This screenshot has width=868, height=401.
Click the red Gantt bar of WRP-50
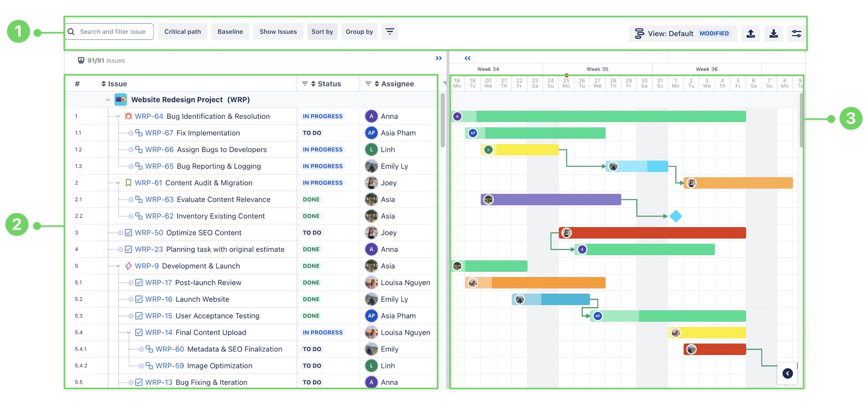point(652,233)
